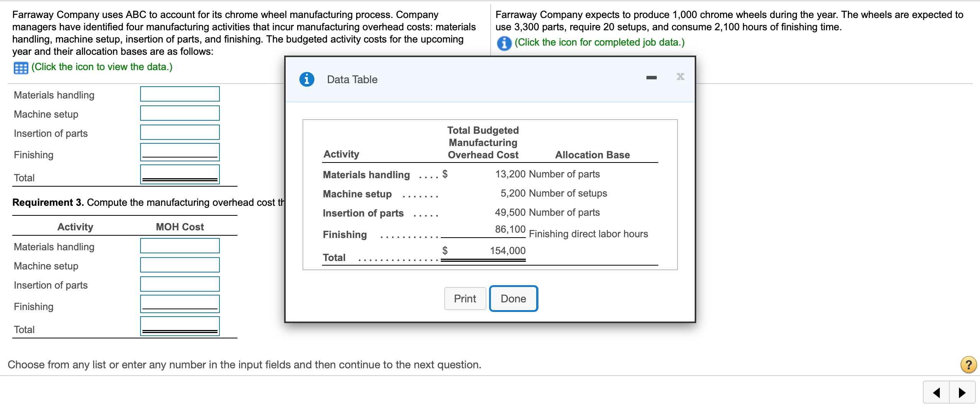Image resolution: width=980 pixels, height=412 pixels.
Task: Click 'Total Budgeted Manufacturing Overhead Cost' header
Action: (x=483, y=143)
